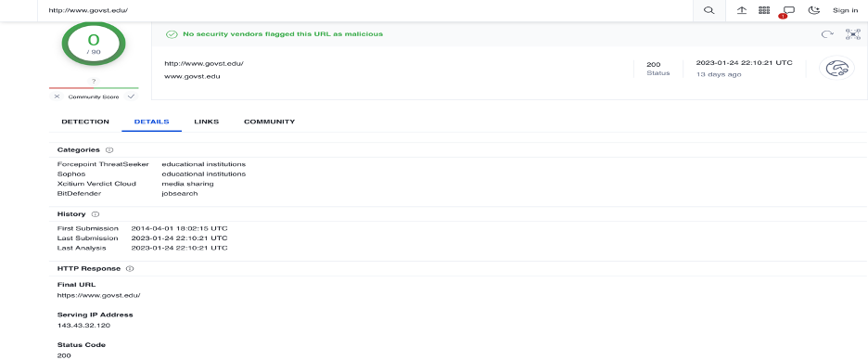This screenshot has height=360, width=868.
Task: Click the Xcitium Verdict Cloud label
Action: pyautogui.click(x=96, y=184)
